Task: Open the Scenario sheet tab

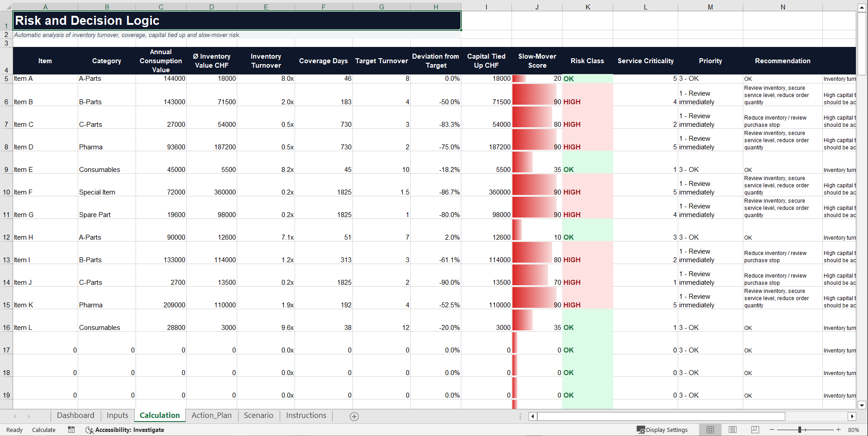Action: pos(258,415)
